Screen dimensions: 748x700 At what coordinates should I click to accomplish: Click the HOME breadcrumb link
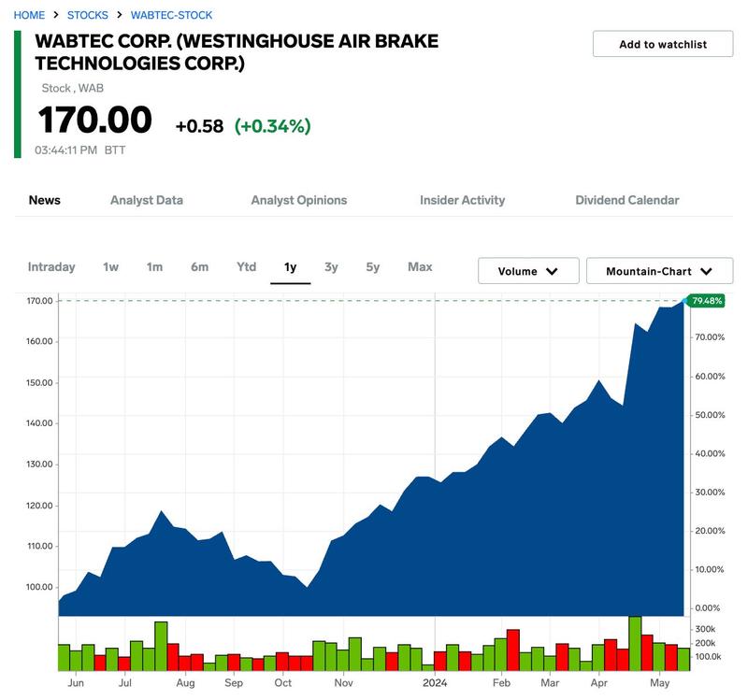29,15
